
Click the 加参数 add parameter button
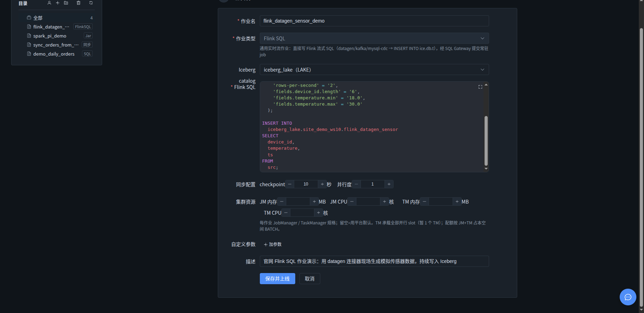[273, 245]
